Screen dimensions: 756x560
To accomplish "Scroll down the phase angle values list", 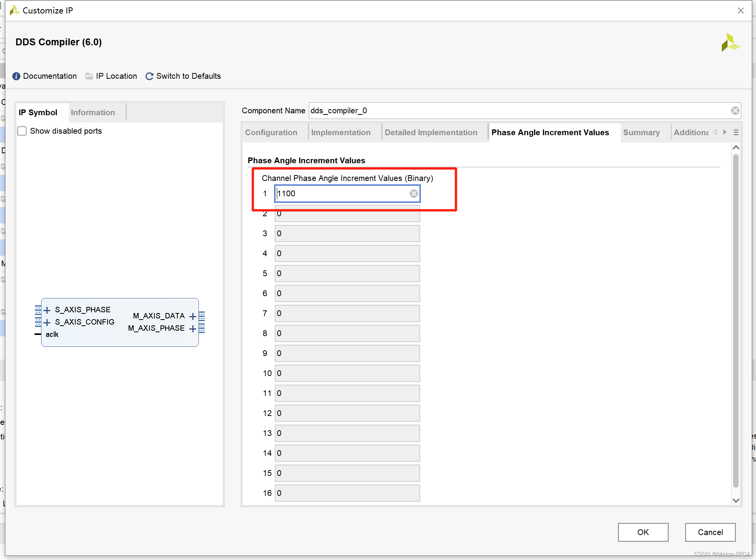I will click(x=736, y=500).
